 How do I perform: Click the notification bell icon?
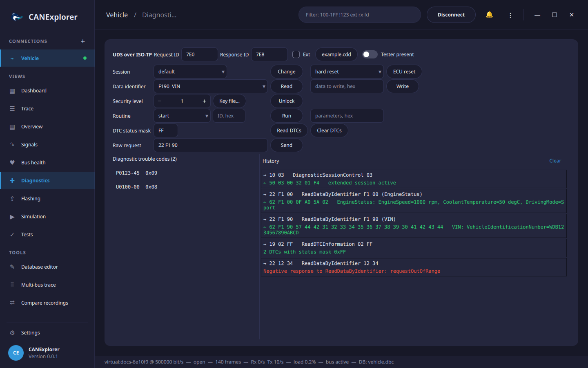coord(489,15)
